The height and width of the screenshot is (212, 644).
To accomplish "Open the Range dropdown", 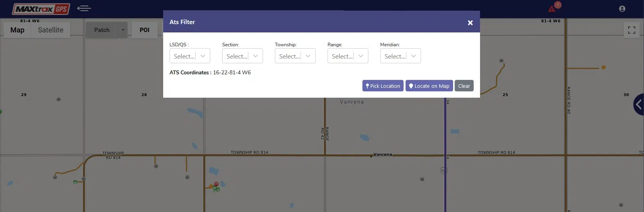I will click(348, 56).
